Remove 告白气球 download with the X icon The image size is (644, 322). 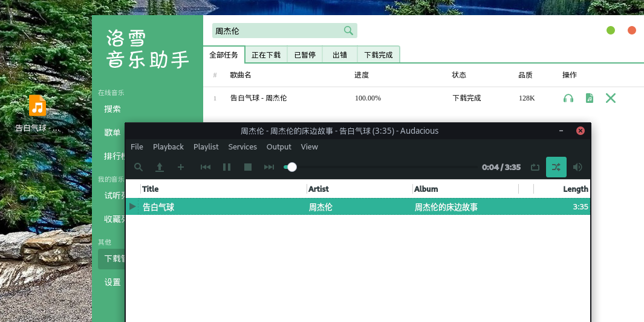611,98
